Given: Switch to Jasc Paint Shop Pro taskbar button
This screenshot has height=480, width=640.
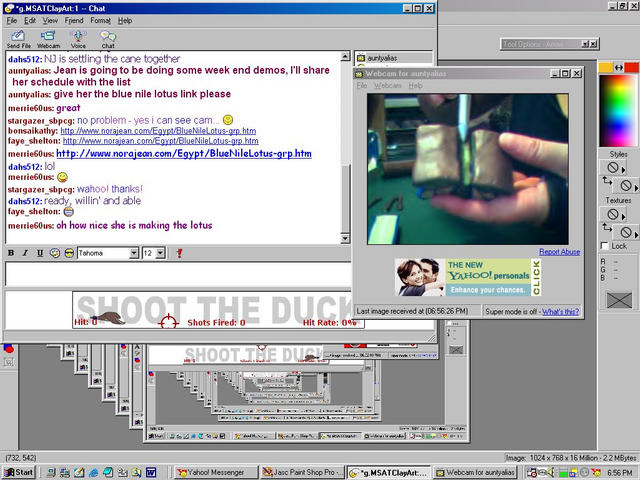Looking at the screenshot, I should tap(303, 472).
